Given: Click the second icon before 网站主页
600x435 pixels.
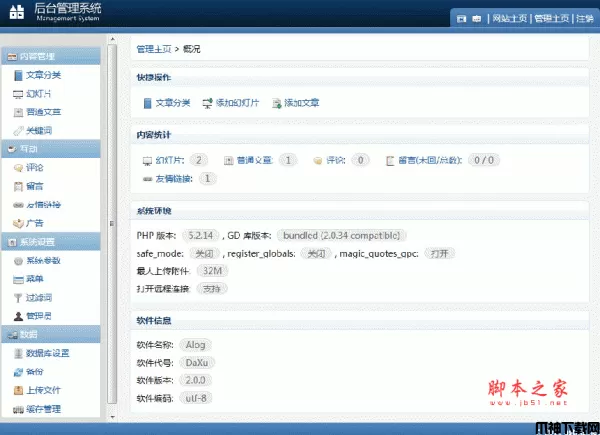Looking at the screenshot, I should [x=476, y=19].
